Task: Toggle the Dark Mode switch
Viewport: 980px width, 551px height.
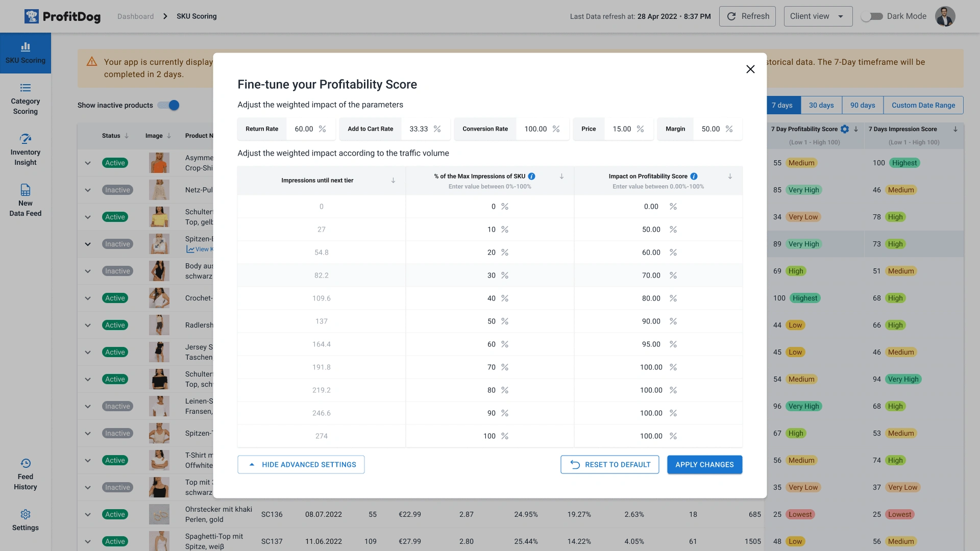Action: click(872, 16)
